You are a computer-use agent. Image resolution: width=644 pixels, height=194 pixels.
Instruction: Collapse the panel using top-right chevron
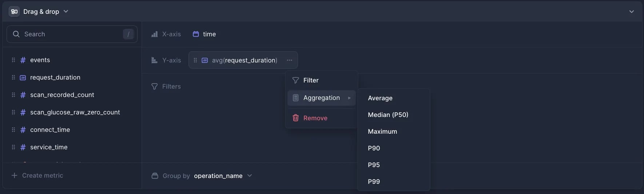pyautogui.click(x=632, y=12)
